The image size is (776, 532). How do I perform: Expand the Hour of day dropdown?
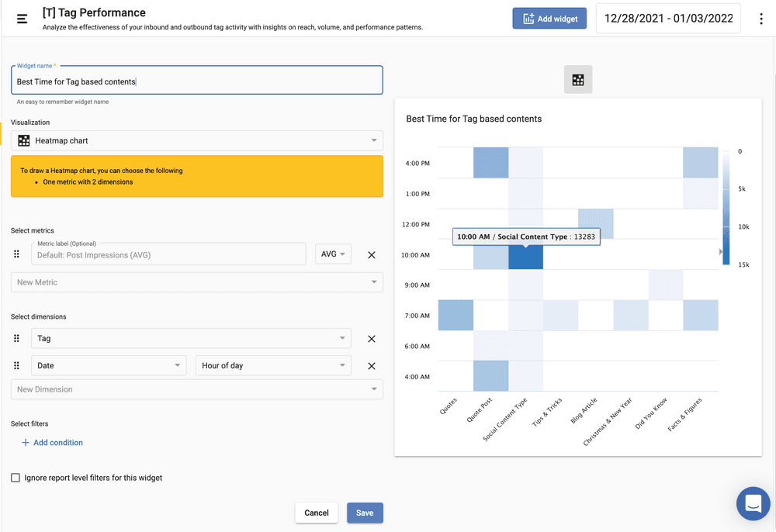pos(272,366)
